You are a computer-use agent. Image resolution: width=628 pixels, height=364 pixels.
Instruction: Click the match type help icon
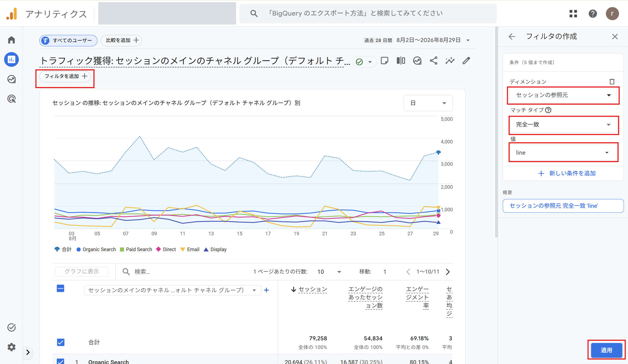point(548,110)
